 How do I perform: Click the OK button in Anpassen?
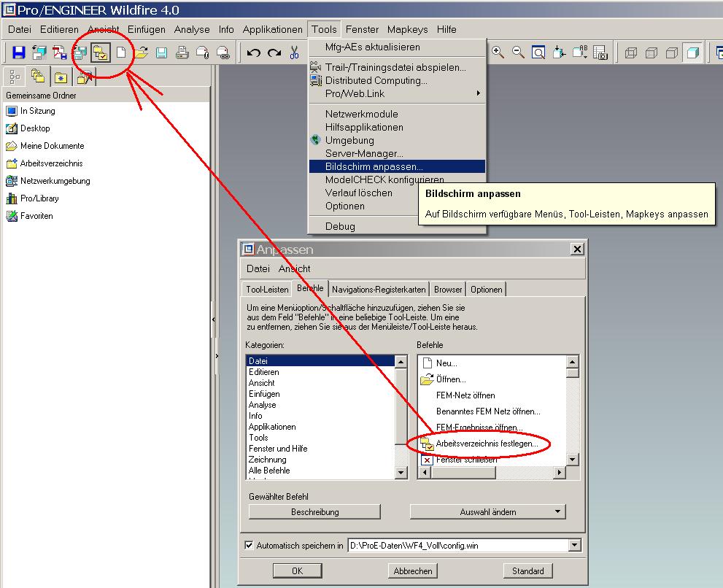tap(298, 571)
